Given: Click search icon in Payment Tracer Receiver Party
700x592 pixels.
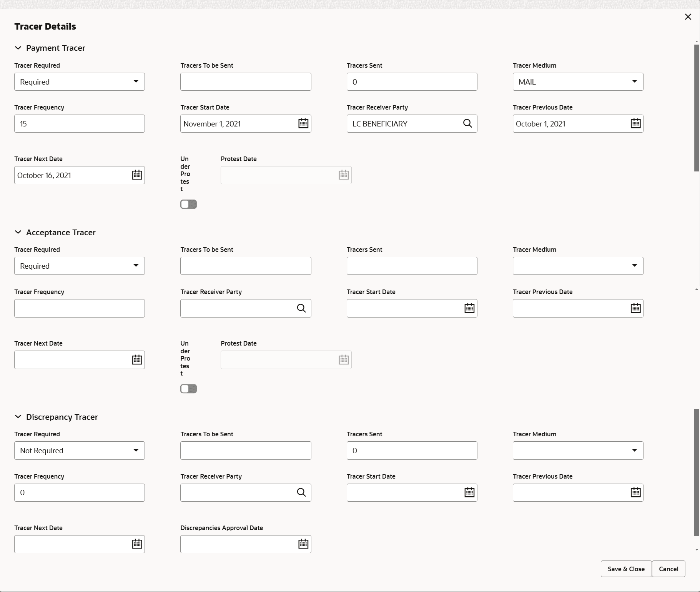Looking at the screenshot, I should tap(467, 123).
